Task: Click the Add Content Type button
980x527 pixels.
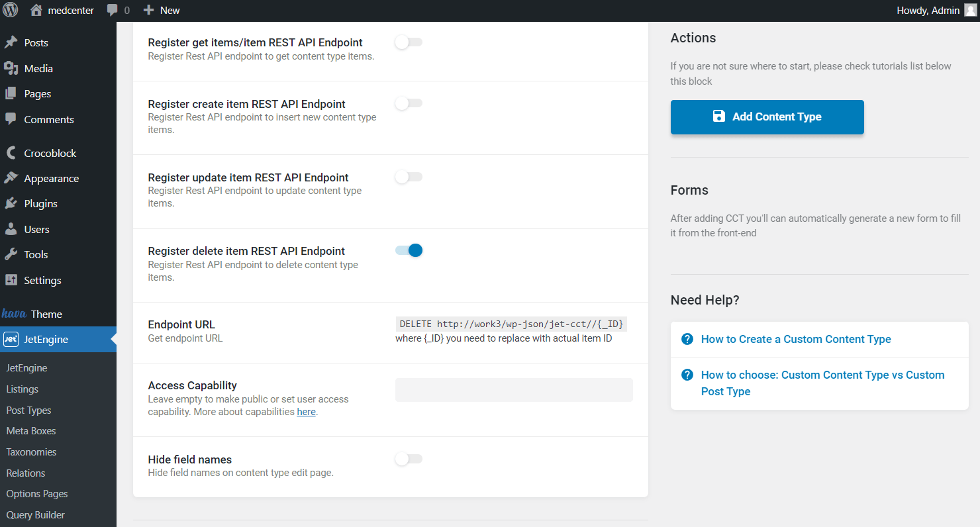Action: 767,117
